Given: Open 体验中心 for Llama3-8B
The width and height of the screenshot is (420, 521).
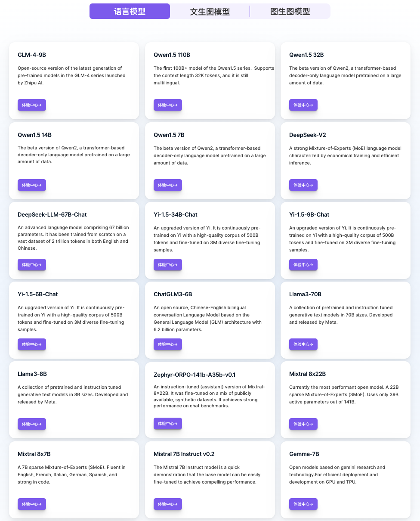Looking at the screenshot, I should coord(32,424).
